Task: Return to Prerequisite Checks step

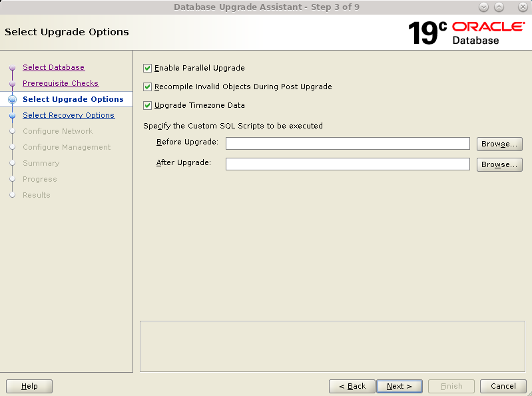Action: (61, 83)
